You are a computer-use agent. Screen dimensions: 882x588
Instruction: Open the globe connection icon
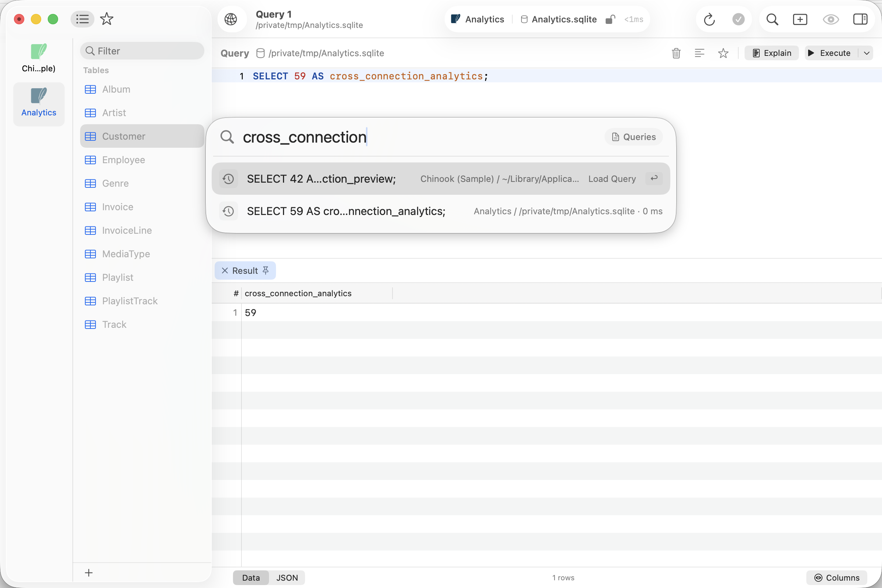231,19
